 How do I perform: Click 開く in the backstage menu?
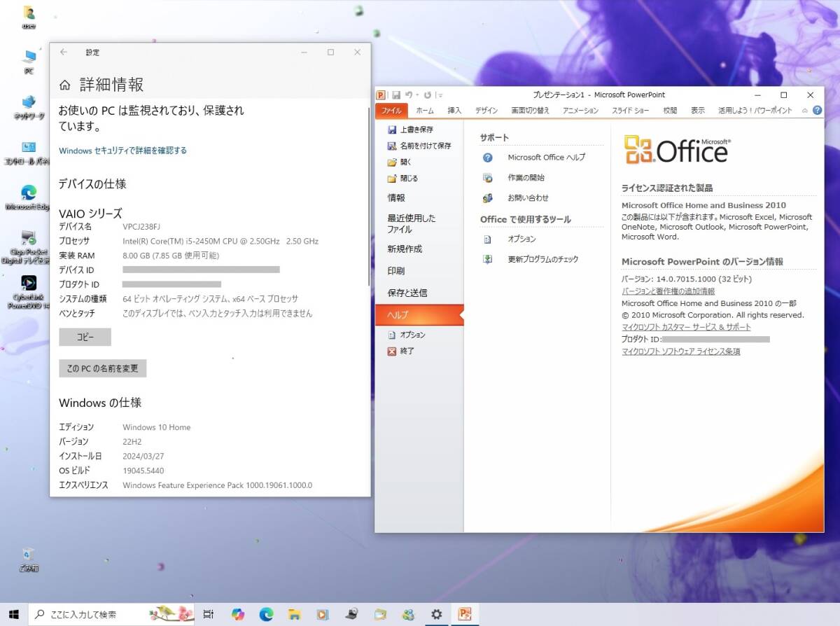400,162
